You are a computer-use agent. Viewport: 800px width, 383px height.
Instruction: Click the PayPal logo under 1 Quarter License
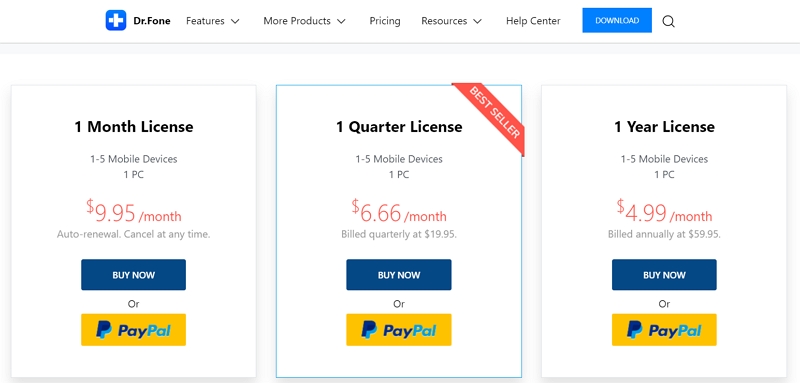(398, 330)
